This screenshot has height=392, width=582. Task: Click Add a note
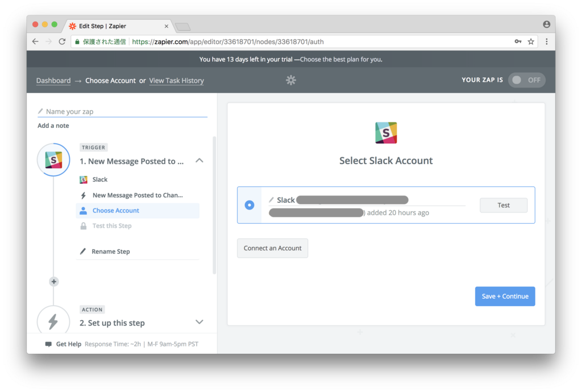coord(53,126)
